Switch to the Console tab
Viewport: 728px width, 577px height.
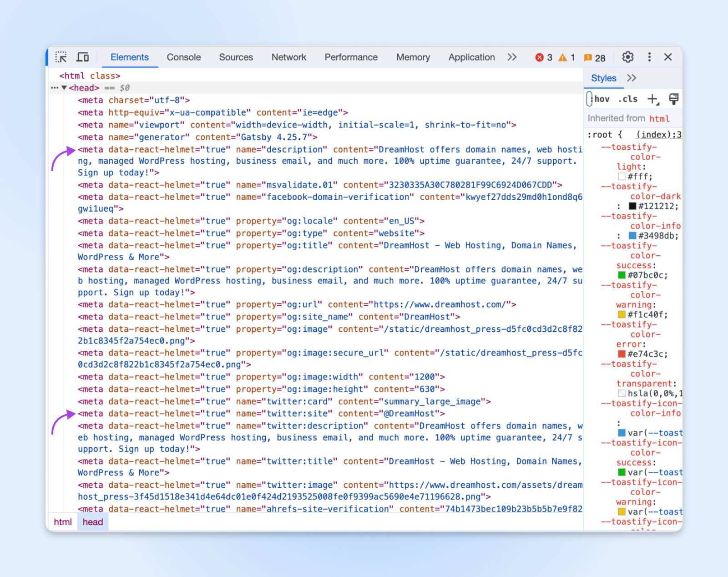tap(183, 57)
